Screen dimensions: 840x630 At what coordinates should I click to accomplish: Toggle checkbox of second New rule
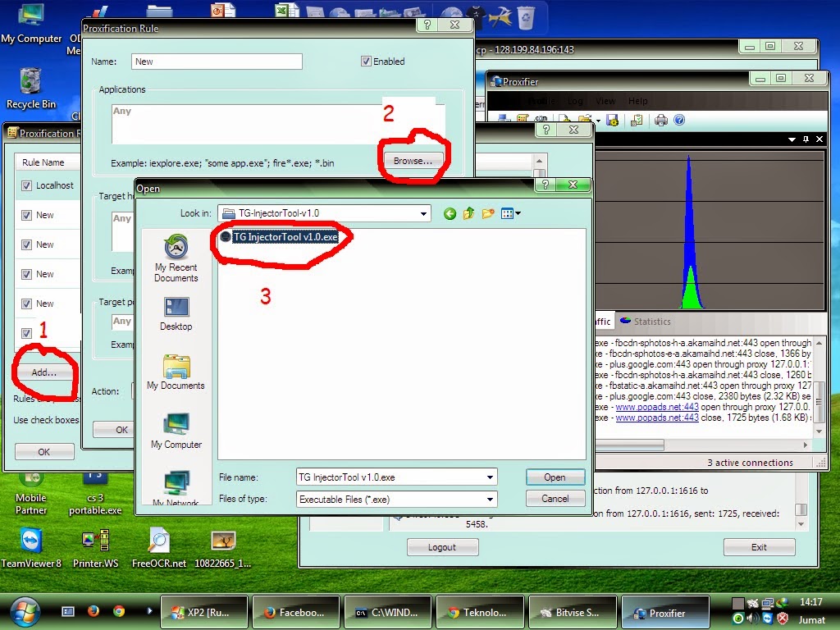[26, 244]
